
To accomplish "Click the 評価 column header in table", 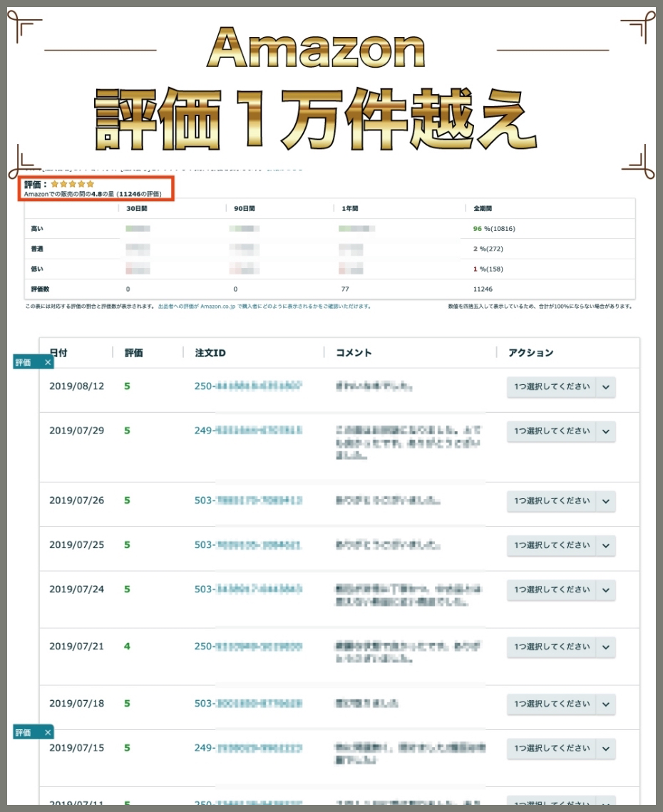I will click(133, 353).
